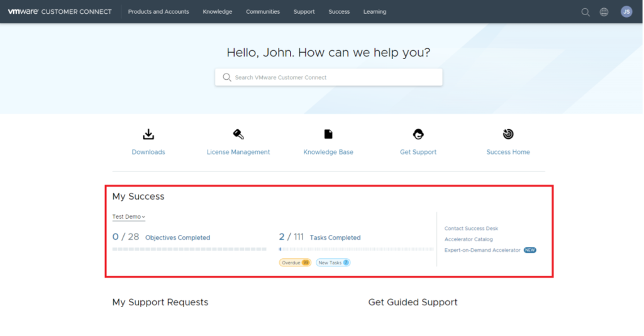Click the VMware Customer Connect logo
This screenshot has width=644, height=336.
[60, 11]
